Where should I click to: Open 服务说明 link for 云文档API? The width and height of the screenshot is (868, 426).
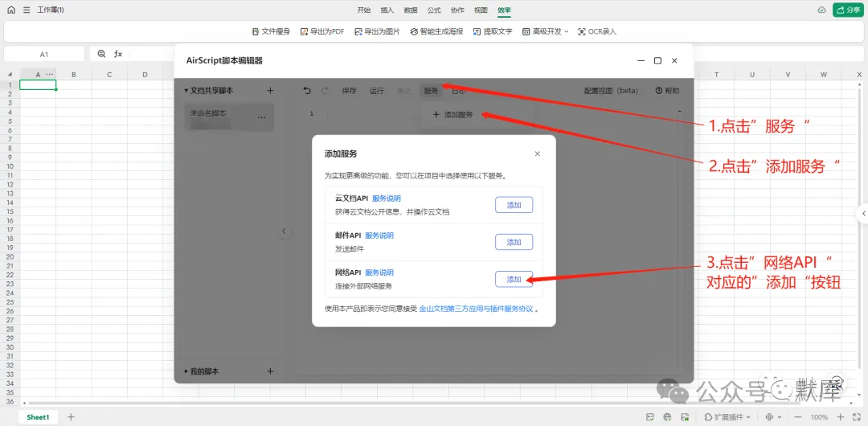[387, 199]
